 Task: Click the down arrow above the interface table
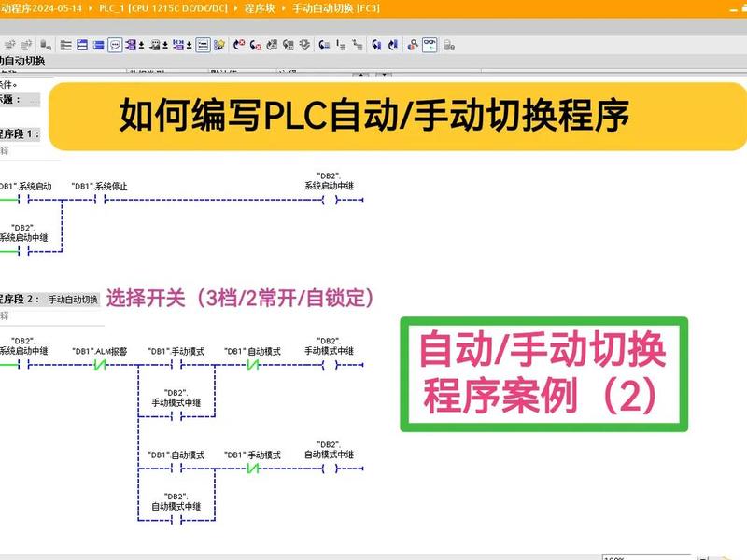click(x=384, y=75)
